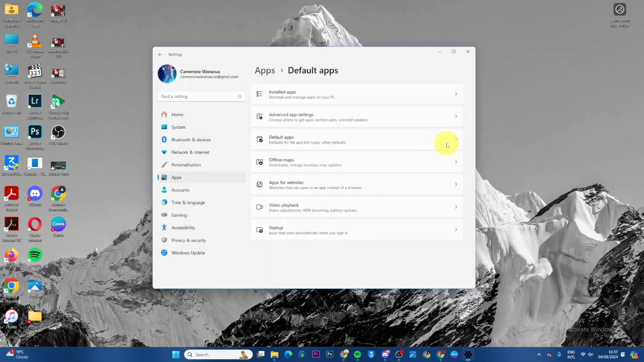644x362 pixels.
Task: Click the Startup row icon
Action: point(260,230)
